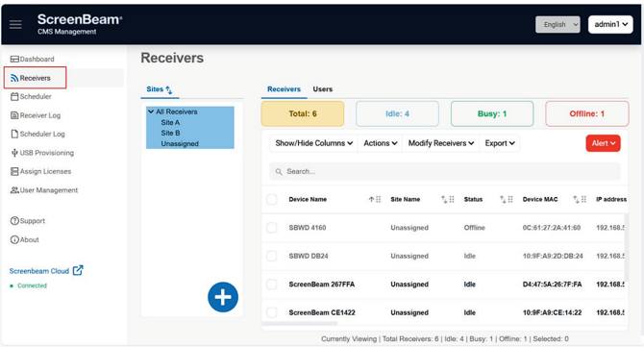Sort by Device MAC arrows icon

point(576,200)
